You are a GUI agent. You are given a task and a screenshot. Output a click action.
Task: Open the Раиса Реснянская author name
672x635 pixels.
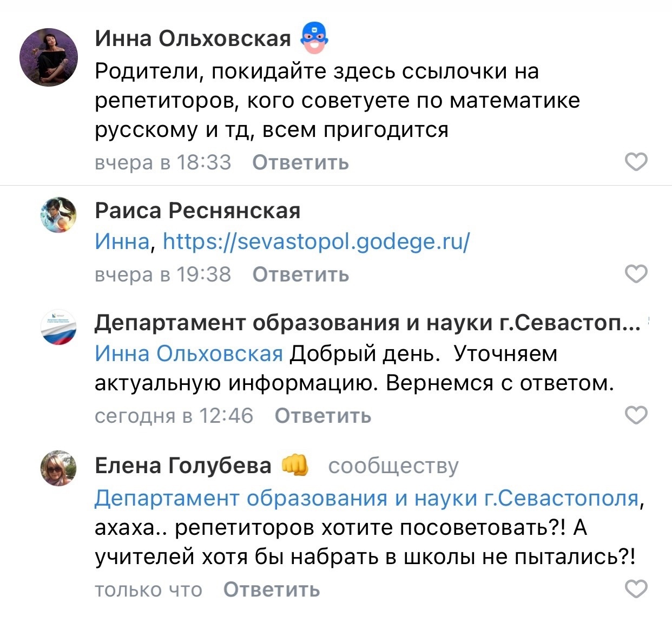tap(197, 211)
